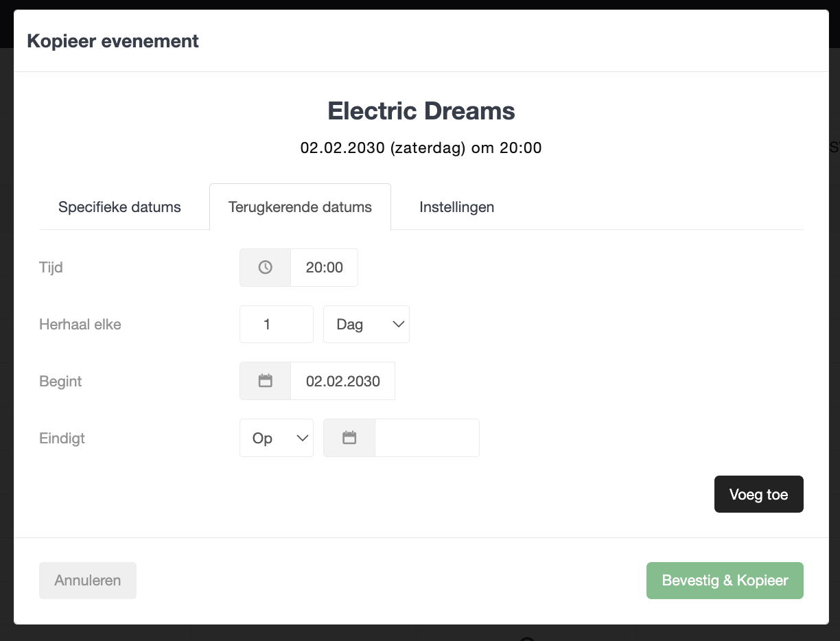Viewport: 840px width, 641px height.
Task: Click the 20:00 time input field
Action: pyautogui.click(x=324, y=268)
